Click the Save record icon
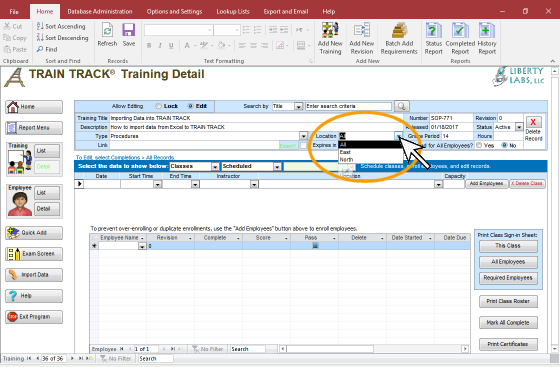Image resolution: width=560 pixels, height=367 pixels. [129, 35]
